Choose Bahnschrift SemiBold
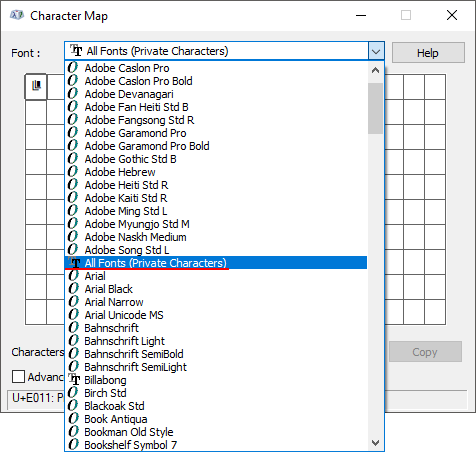The image size is (476, 452). [216, 354]
